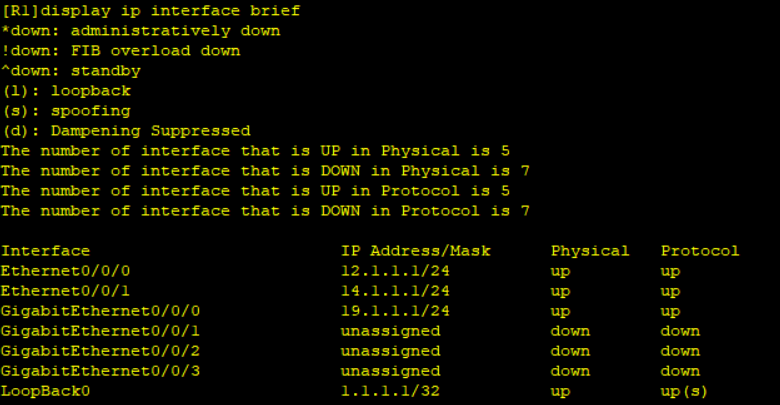The height and width of the screenshot is (405, 780).
Task: Click the IP Address/Mask column header
Action: click(415, 251)
